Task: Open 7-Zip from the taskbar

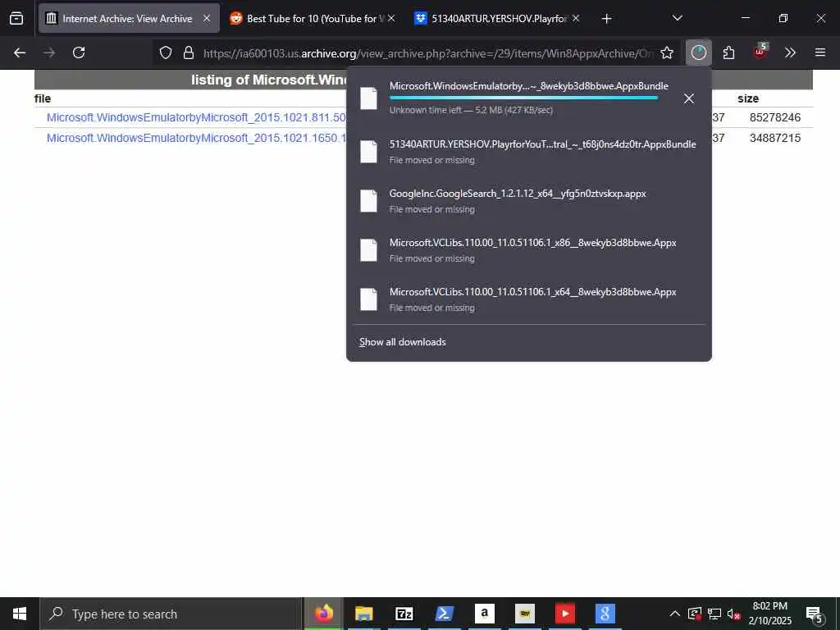Action: (x=404, y=614)
